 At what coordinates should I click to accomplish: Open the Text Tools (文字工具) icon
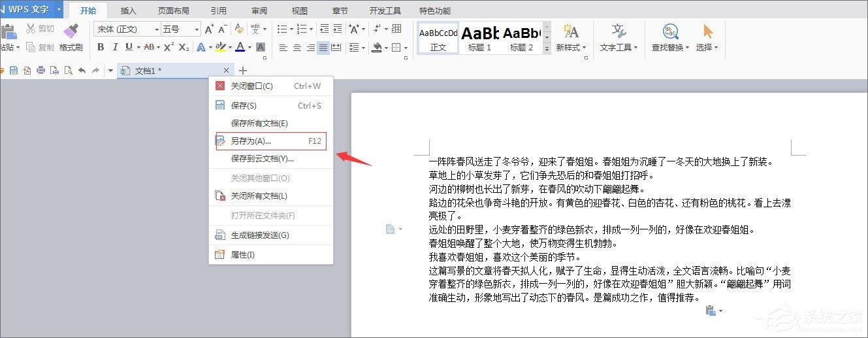619,31
